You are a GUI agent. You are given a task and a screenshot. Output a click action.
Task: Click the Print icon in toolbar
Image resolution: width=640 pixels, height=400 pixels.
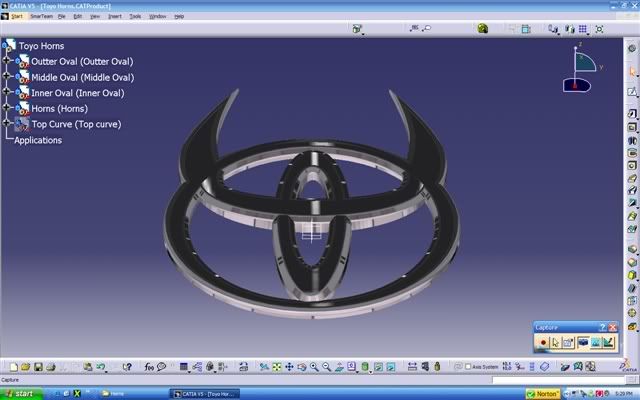point(51,367)
